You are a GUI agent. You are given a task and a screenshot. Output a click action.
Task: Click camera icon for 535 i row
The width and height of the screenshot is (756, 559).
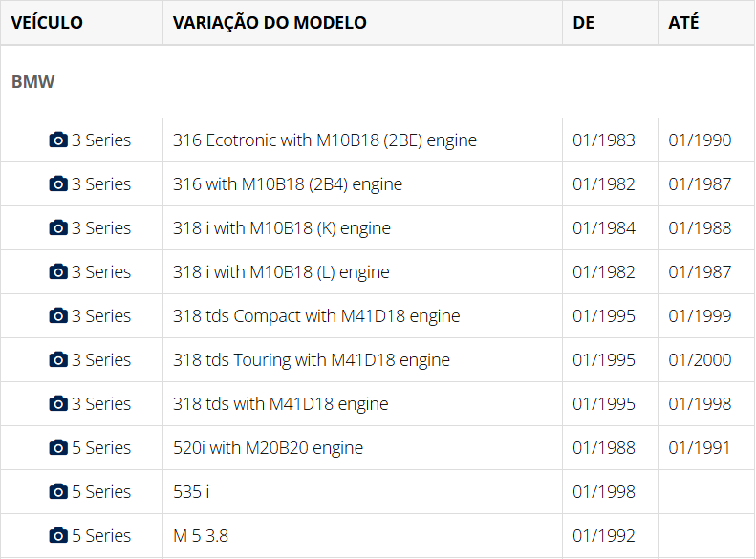point(58,492)
